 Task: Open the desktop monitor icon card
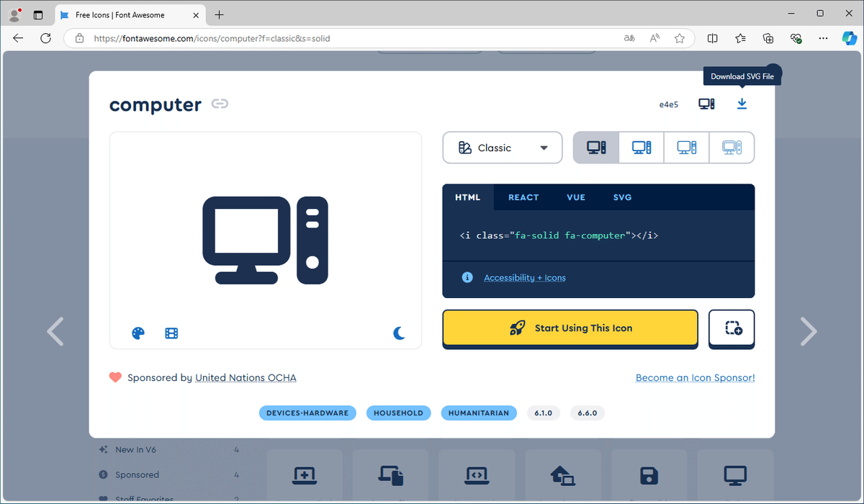[x=735, y=475]
